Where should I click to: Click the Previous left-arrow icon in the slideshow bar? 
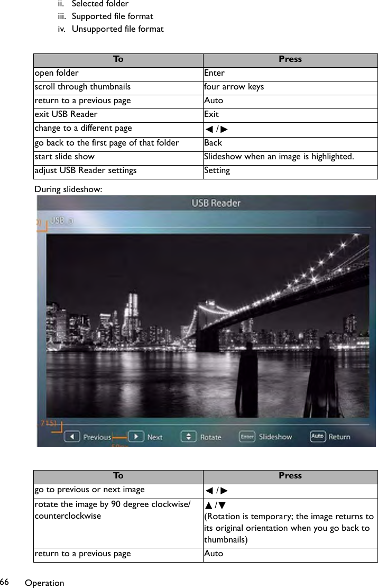pyautogui.click(x=72, y=437)
